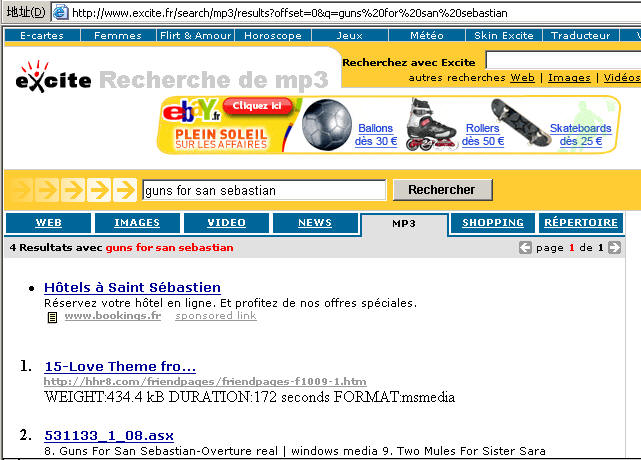The height and width of the screenshot is (460, 641).
Task: Open Hôtels à Saint Sébastien link
Action: [132, 287]
